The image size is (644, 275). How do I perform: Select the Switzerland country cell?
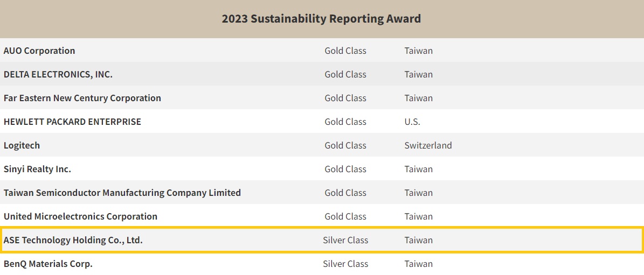coord(428,145)
